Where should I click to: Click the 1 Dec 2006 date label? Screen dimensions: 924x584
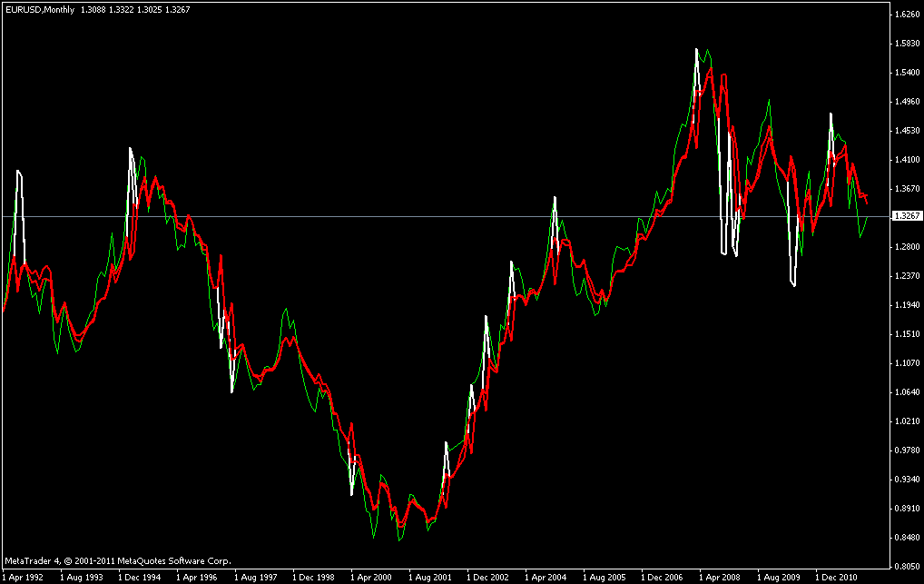click(x=663, y=577)
